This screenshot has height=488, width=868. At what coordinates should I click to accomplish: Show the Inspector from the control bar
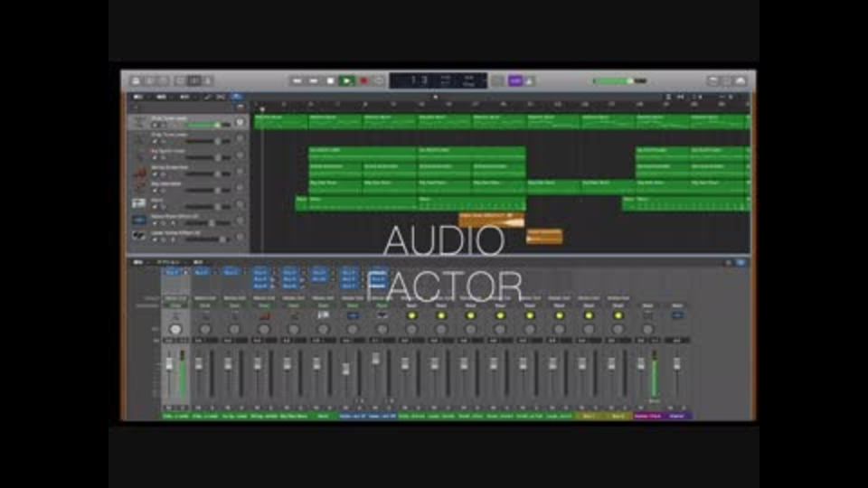[x=150, y=80]
